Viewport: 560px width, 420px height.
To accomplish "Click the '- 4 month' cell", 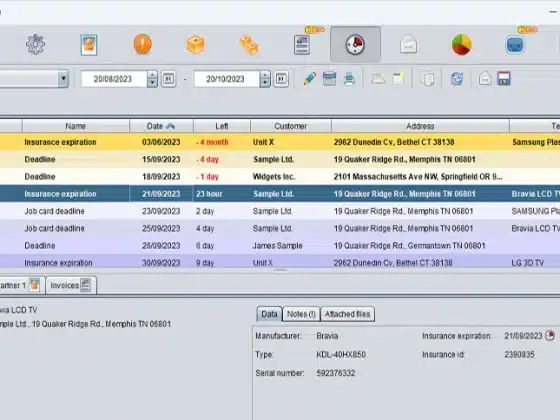I will coord(222,142).
